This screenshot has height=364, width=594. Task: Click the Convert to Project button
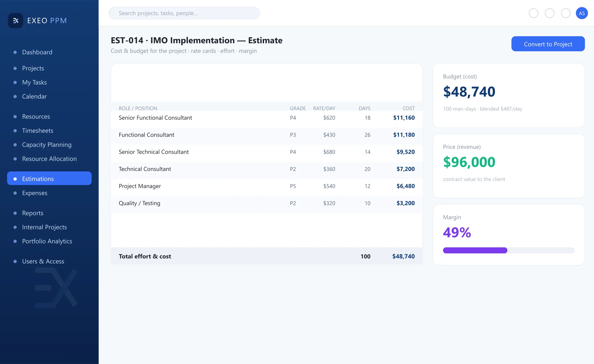pyautogui.click(x=548, y=44)
